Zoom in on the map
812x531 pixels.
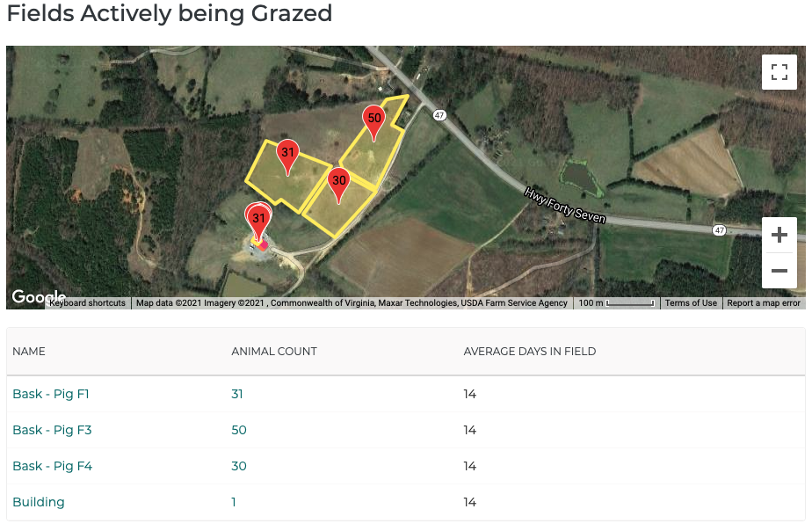779,236
